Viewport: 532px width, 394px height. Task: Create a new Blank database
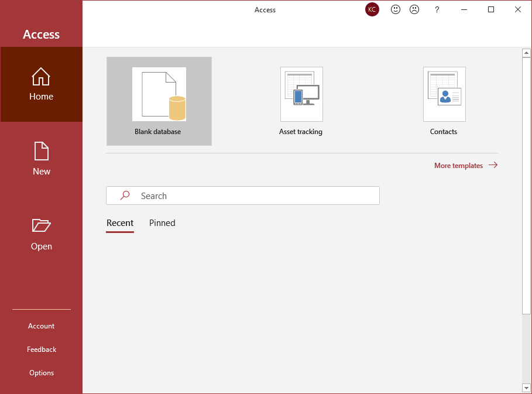[x=159, y=101]
